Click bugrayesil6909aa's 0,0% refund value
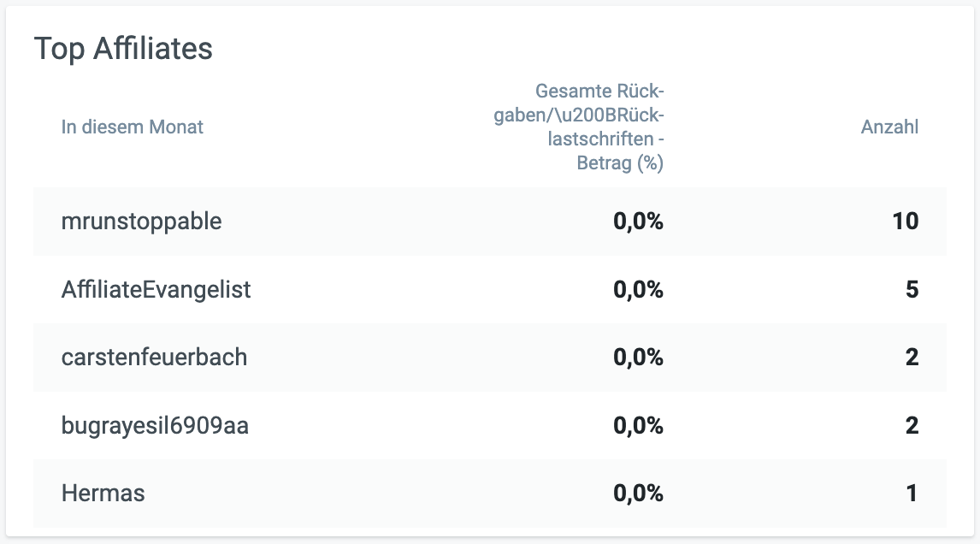The height and width of the screenshot is (544, 980). pos(638,426)
